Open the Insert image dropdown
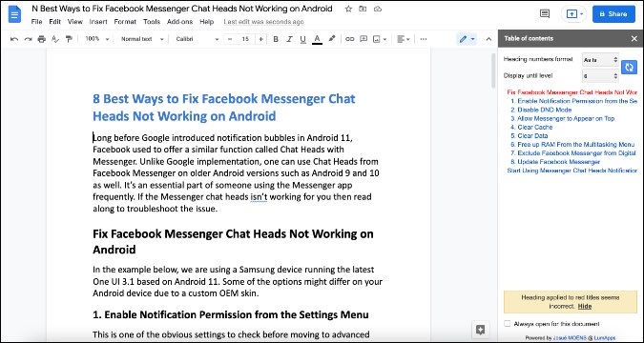 (x=380, y=39)
